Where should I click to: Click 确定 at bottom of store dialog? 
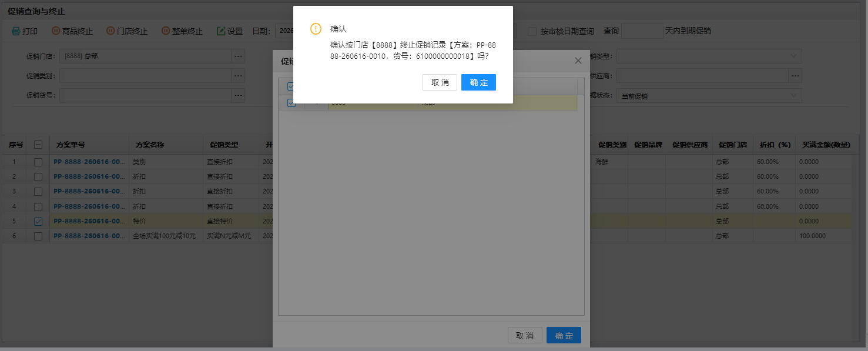[564, 335]
